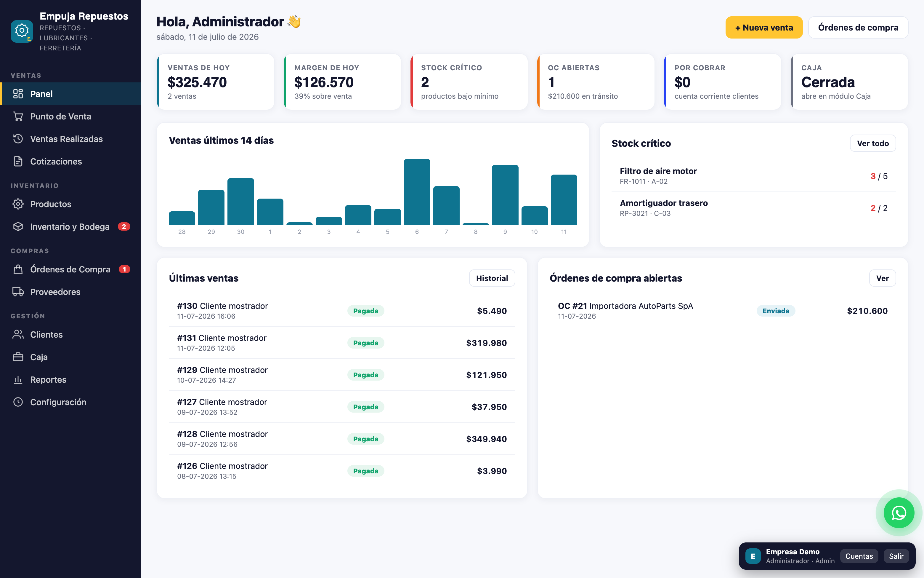This screenshot has width=924, height=578.
Task: Click the gear icon next to Productos
Action: coord(18,204)
